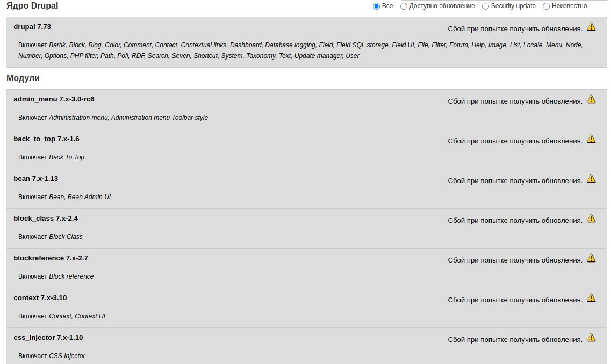
Task: Click the "CSS Injector" includes text
Action: pos(67,356)
